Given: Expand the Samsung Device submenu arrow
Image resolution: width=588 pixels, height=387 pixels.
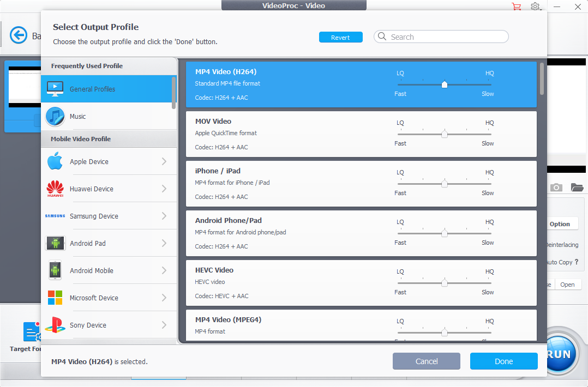Looking at the screenshot, I should pyautogui.click(x=164, y=216).
